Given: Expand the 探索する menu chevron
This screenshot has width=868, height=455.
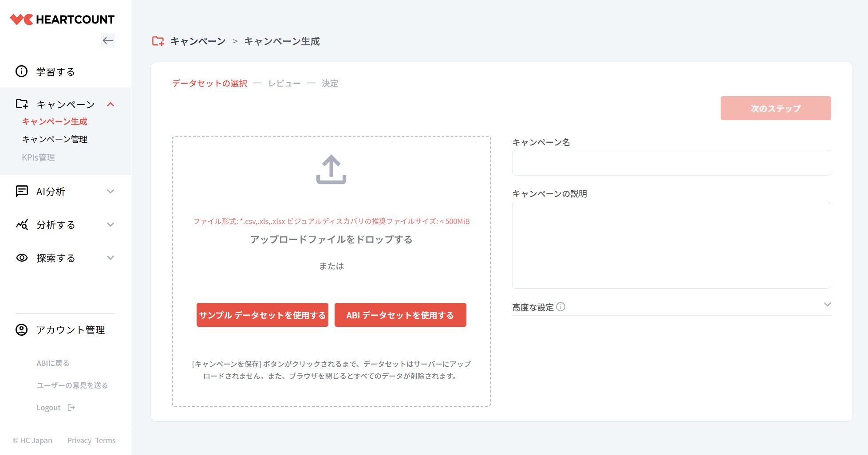Looking at the screenshot, I should pyautogui.click(x=110, y=258).
